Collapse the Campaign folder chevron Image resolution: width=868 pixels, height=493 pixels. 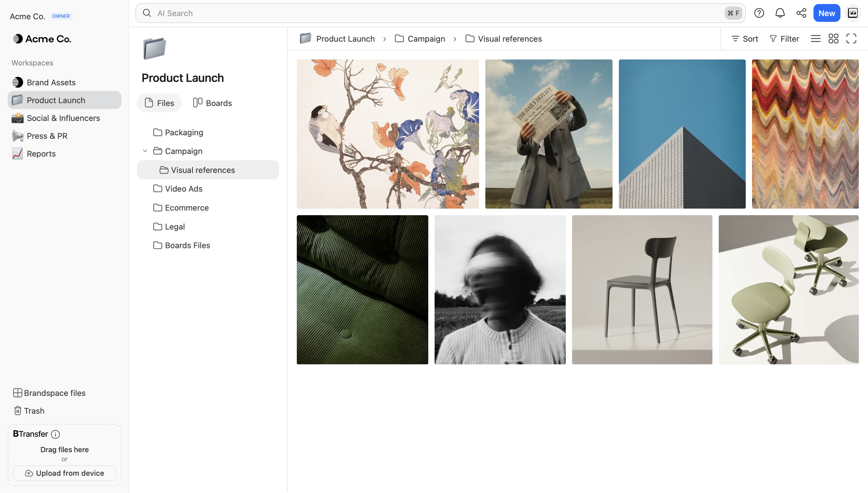[145, 151]
